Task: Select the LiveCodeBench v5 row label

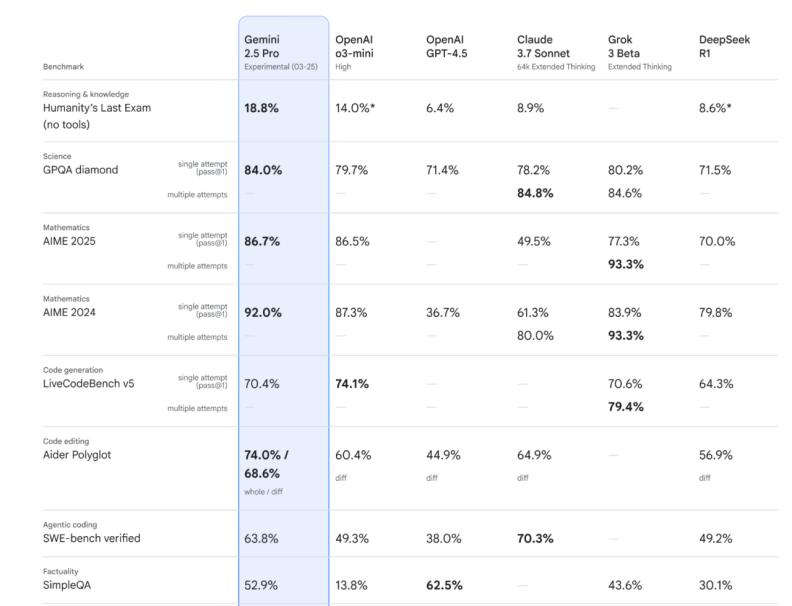Action: point(91,384)
